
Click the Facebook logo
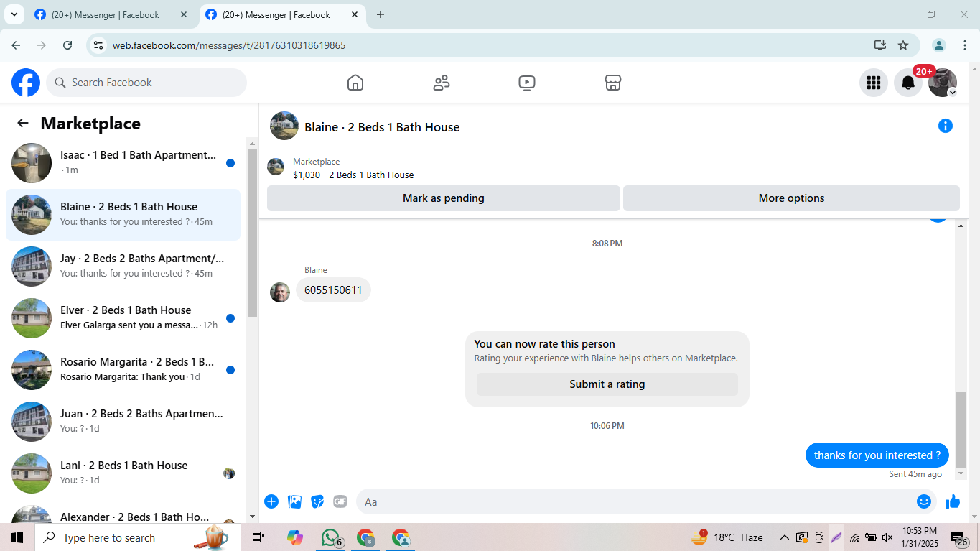26,83
